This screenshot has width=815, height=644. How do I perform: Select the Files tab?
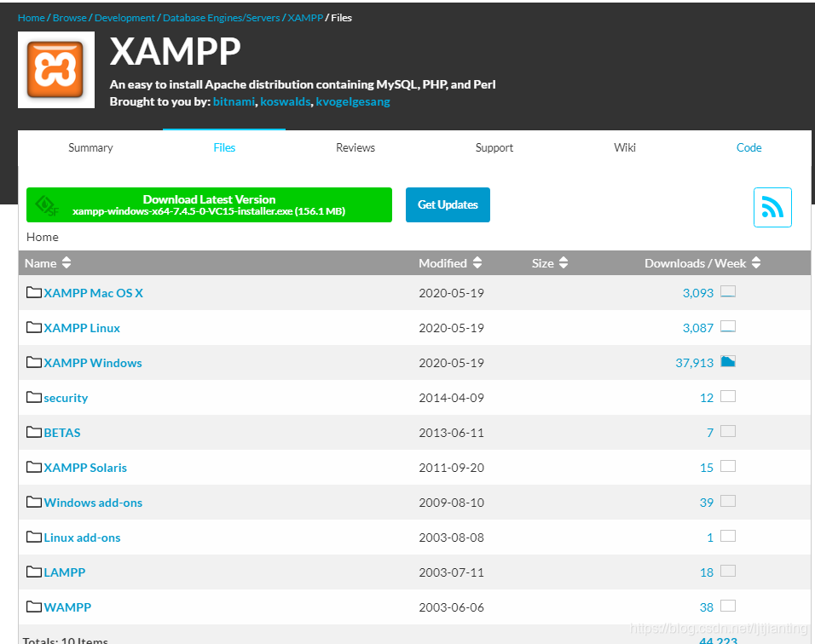coord(224,147)
